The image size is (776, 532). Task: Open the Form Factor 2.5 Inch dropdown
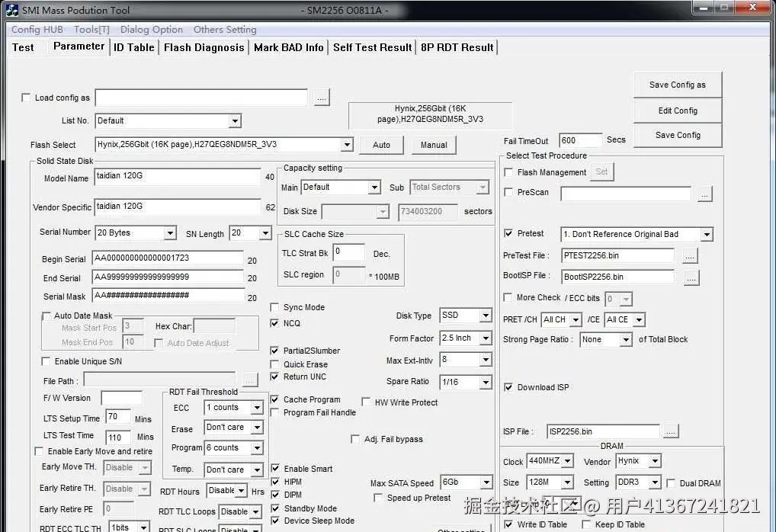pyautogui.click(x=465, y=338)
